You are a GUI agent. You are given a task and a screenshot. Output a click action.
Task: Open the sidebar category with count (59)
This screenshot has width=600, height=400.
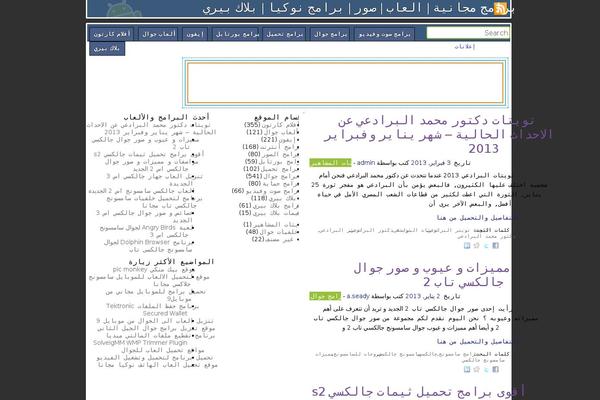coord(272,162)
